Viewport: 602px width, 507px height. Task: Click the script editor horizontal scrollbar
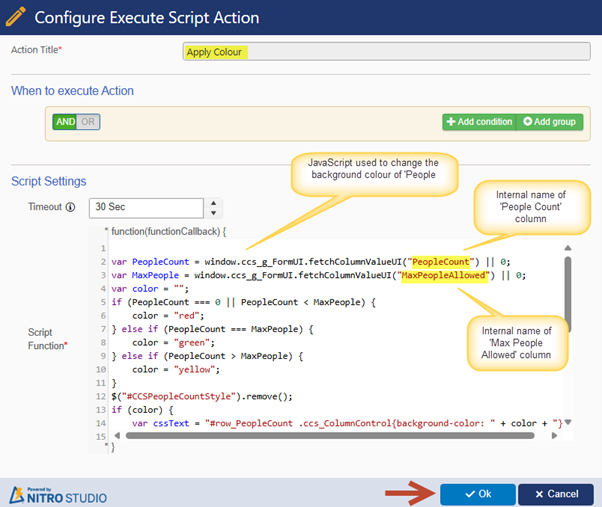pyautogui.click(x=330, y=436)
